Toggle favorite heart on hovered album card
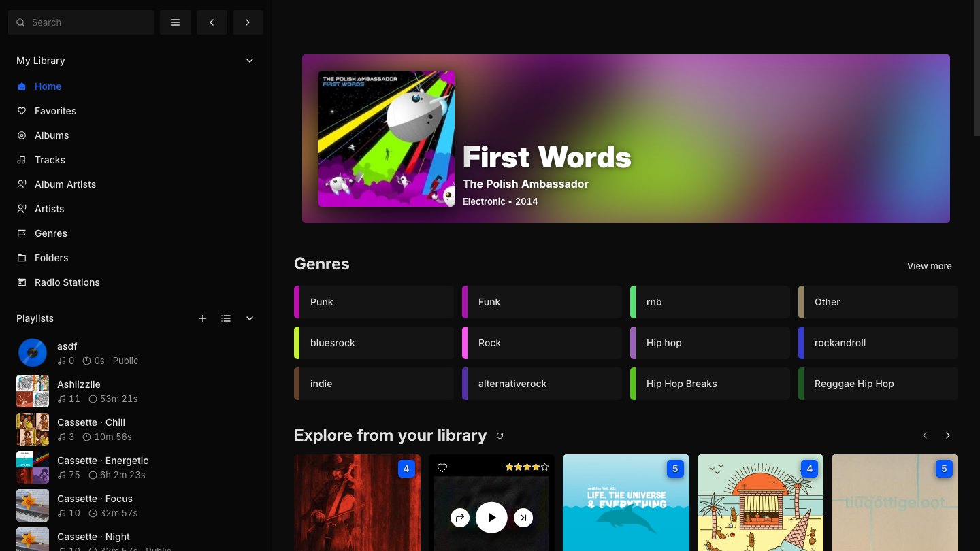Image resolution: width=980 pixels, height=551 pixels. click(x=442, y=468)
